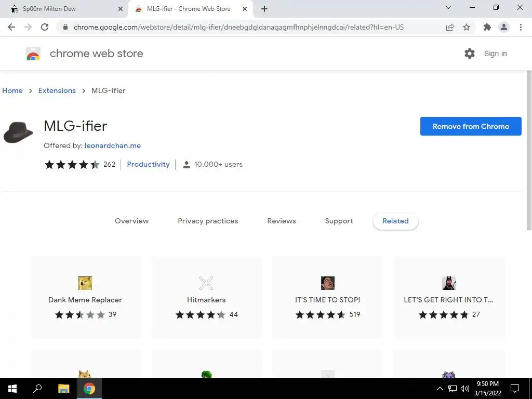532x399 pixels.
Task: Open the Overview tab
Action: coord(131,221)
